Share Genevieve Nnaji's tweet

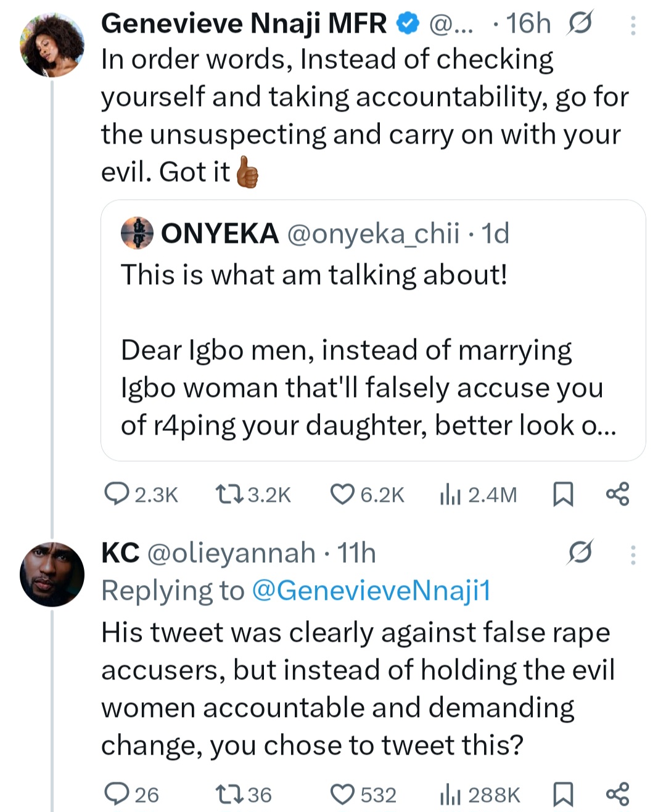[617, 494]
